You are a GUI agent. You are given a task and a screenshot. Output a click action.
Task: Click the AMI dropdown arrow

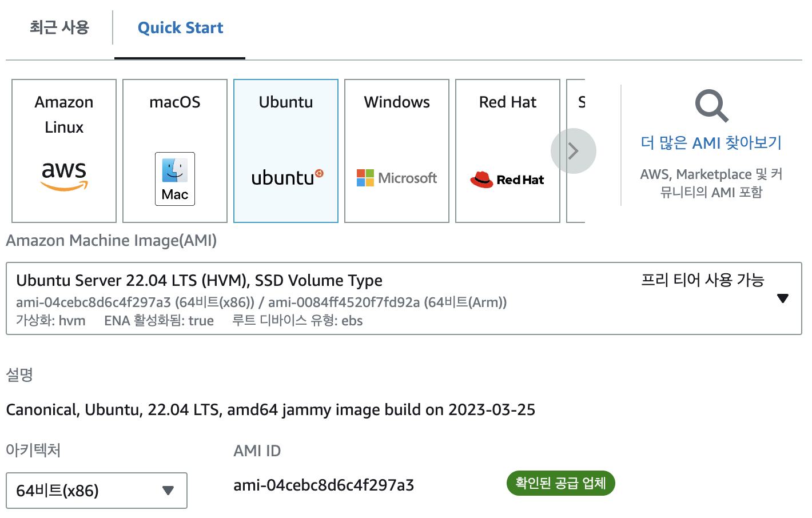783,298
